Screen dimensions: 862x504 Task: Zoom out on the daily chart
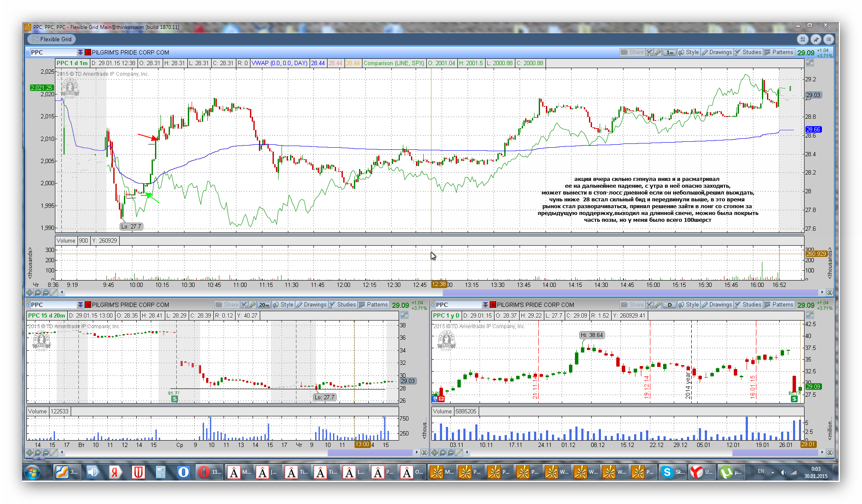click(x=451, y=452)
